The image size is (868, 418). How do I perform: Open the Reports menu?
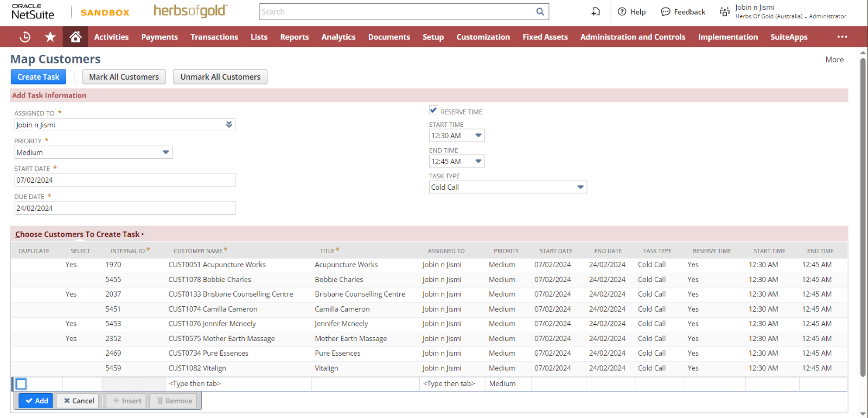coord(294,37)
